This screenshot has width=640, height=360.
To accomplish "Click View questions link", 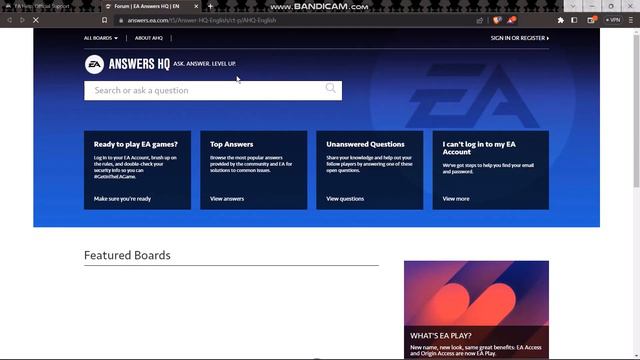I will click(x=345, y=199).
